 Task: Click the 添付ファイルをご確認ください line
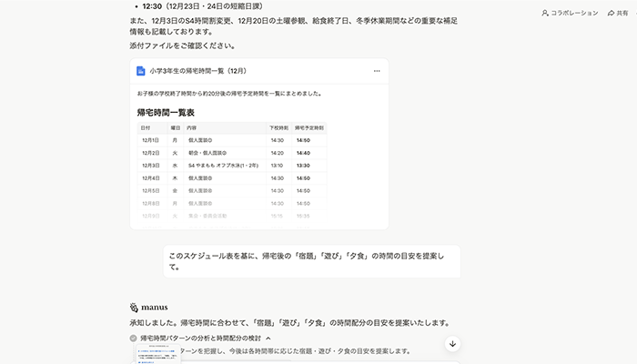(182, 45)
